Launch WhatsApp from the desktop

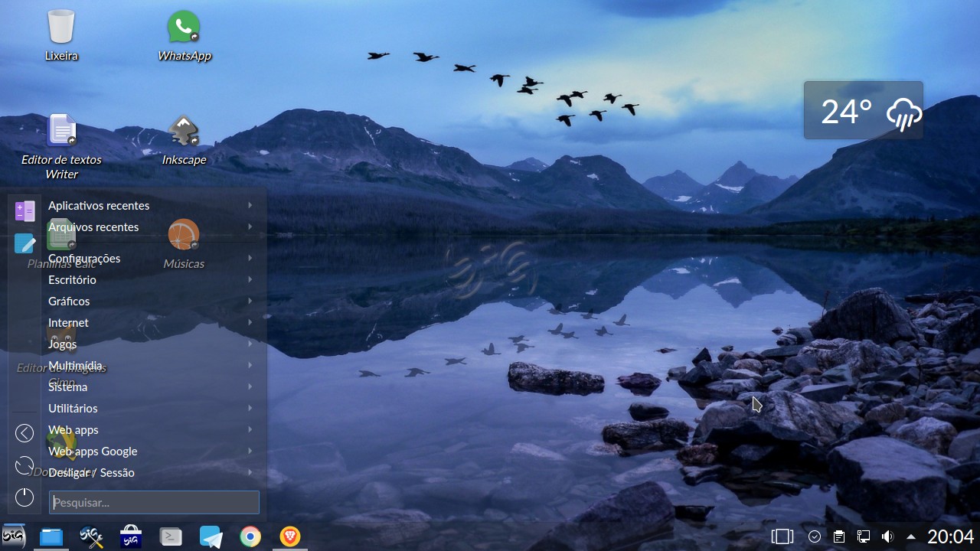(x=184, y=28)
